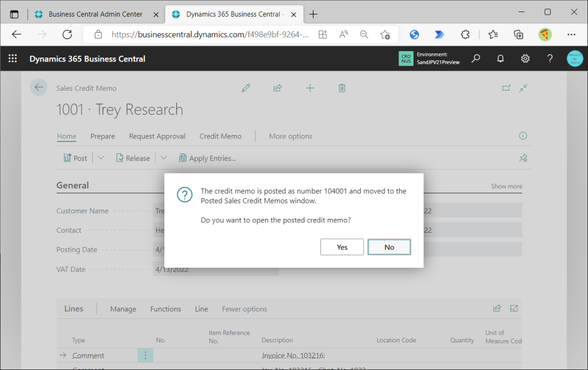The width and height of the screenshot is (588, 370).
Task: Add this page to favorites star icon
Action: pyautogui.click(x=385, y=34)
